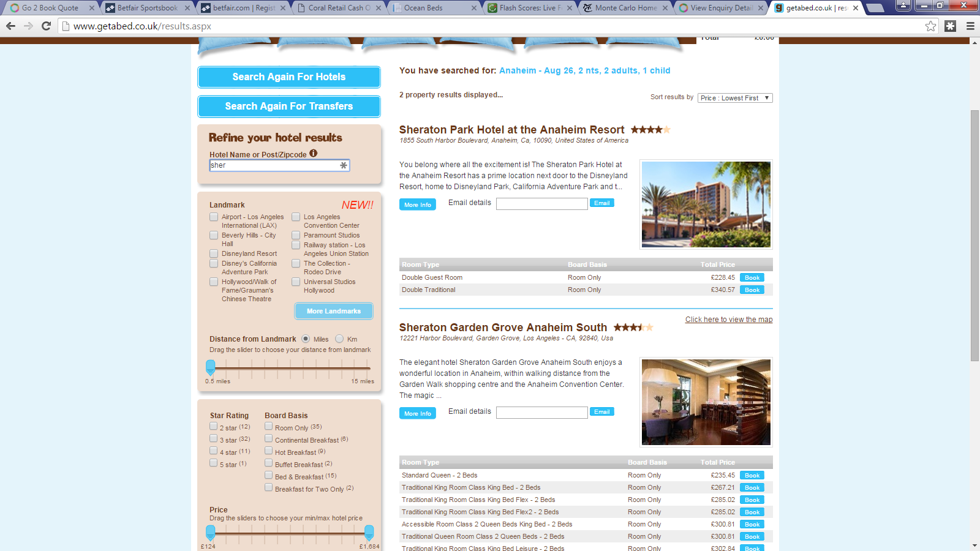Click Search Again For Transfers button
980x551 pixels.
289,107
